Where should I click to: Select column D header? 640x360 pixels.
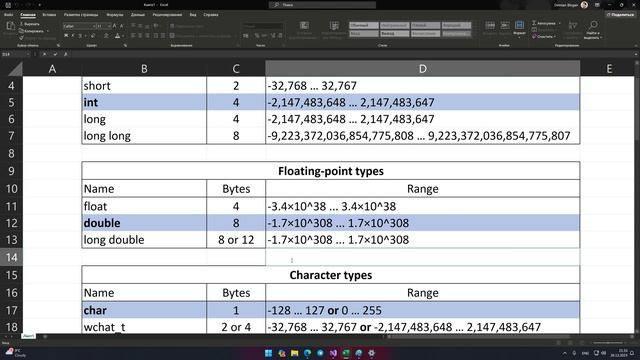[422, 69]
